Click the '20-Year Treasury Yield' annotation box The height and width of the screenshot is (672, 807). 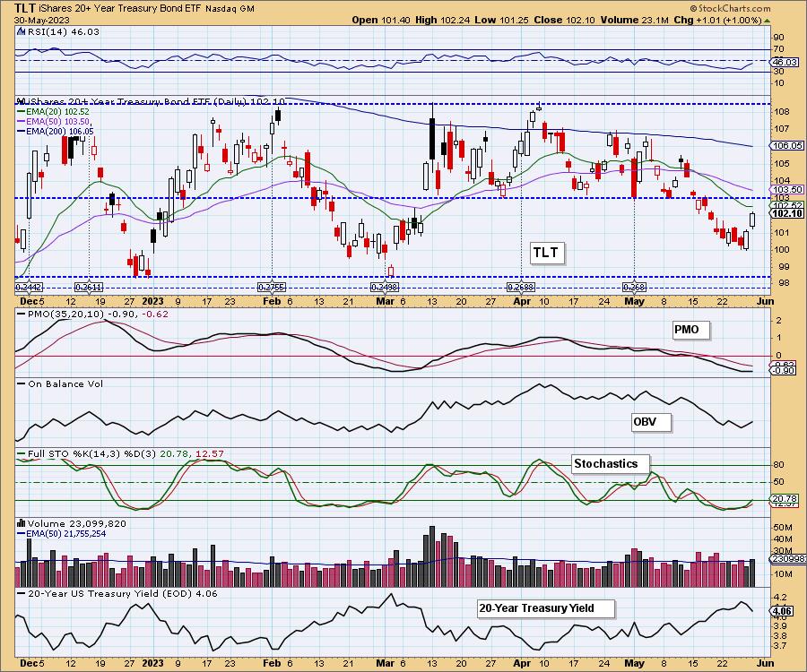(545, 608)
